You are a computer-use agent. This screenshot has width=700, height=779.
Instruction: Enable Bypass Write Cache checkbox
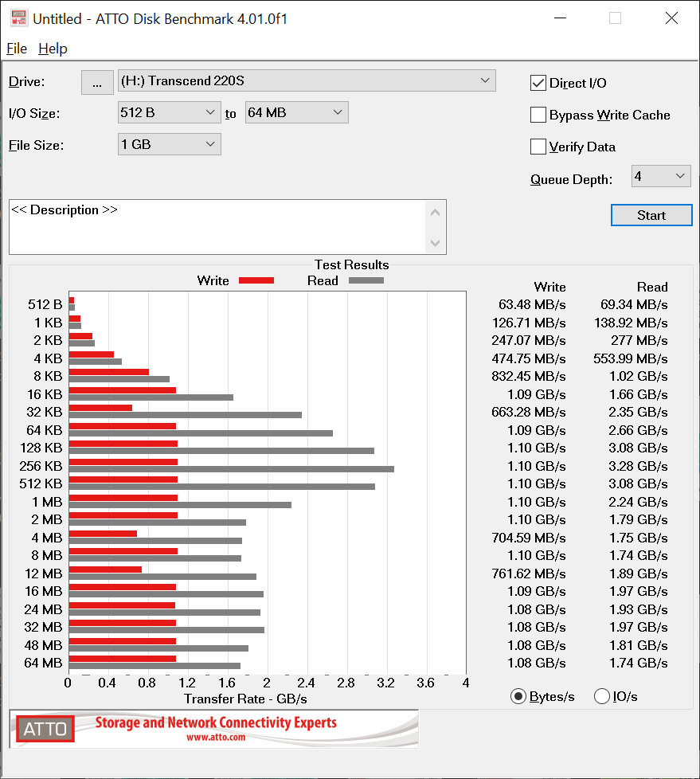(x=538, y=115)
